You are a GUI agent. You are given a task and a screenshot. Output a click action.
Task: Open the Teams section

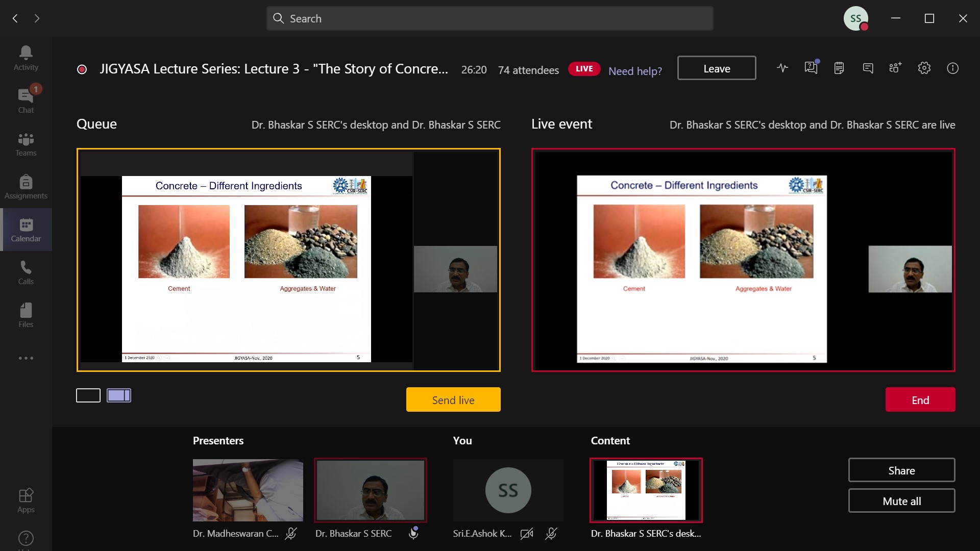tap(26, 143)
